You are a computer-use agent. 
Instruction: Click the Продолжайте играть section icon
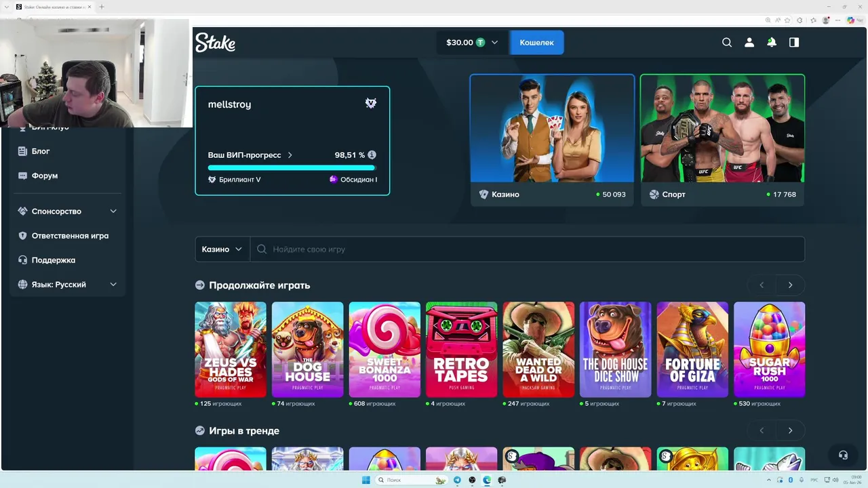pyautogui.click(x=200, y=285)
